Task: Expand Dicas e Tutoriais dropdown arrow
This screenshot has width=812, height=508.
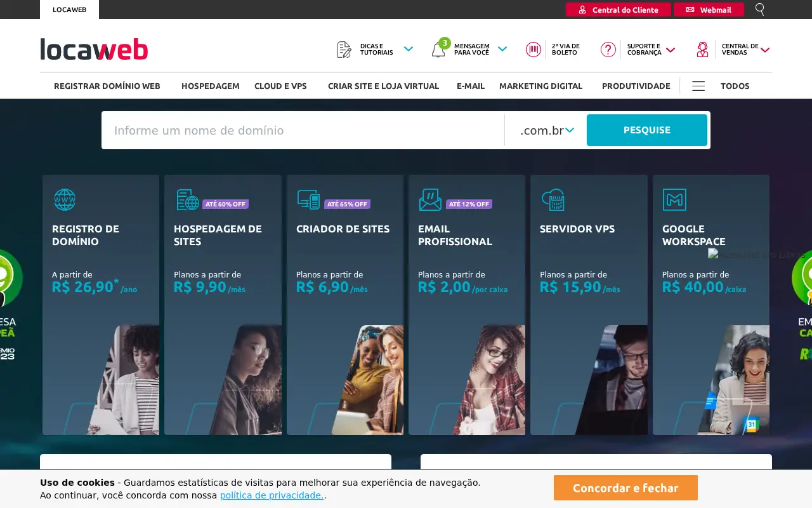Action: [x=409, y=49]
